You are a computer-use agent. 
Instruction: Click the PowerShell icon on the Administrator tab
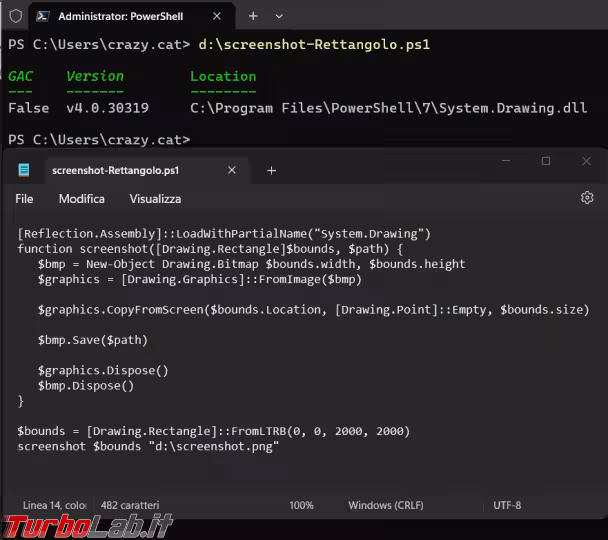coord(43,16)
